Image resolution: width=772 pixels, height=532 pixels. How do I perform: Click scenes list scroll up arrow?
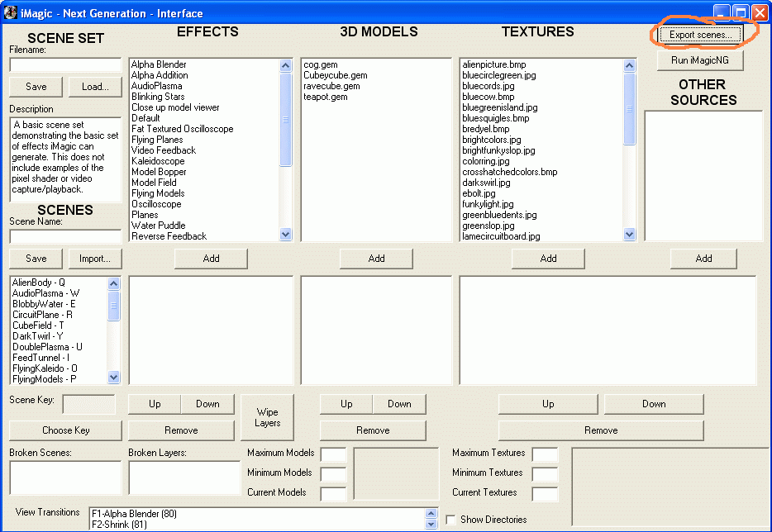pos(114,283)
